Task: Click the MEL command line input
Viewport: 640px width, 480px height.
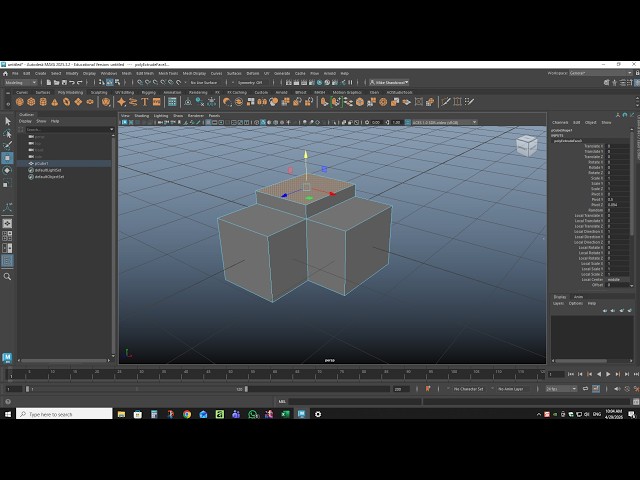Action: click(x=355, y=402)
